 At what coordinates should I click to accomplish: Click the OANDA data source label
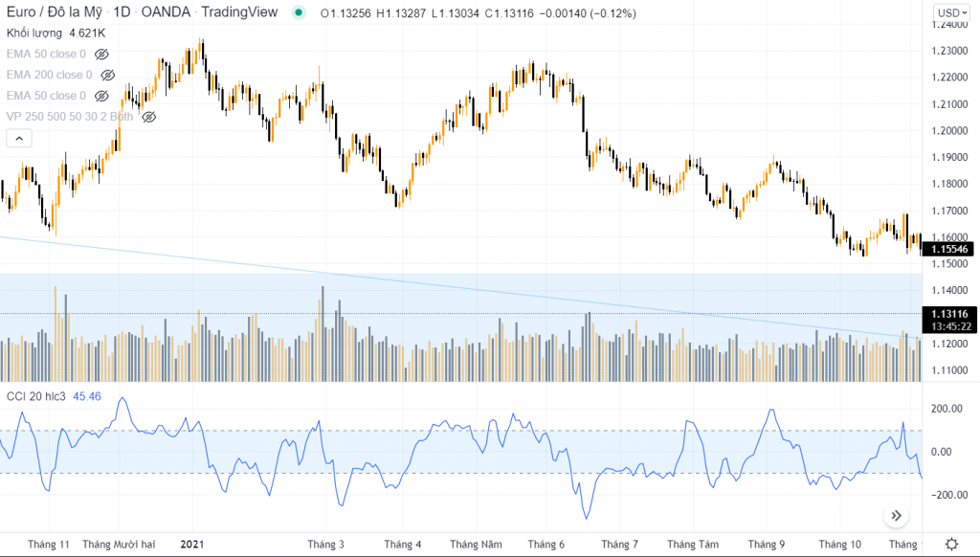[x=166, y=11]
